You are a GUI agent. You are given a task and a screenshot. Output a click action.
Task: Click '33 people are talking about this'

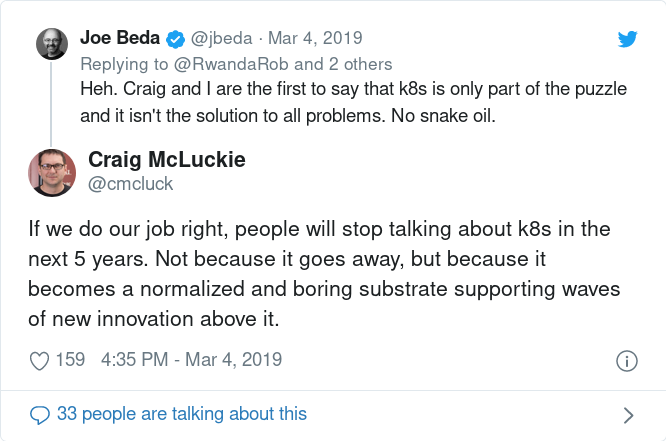tap(182, 414)
